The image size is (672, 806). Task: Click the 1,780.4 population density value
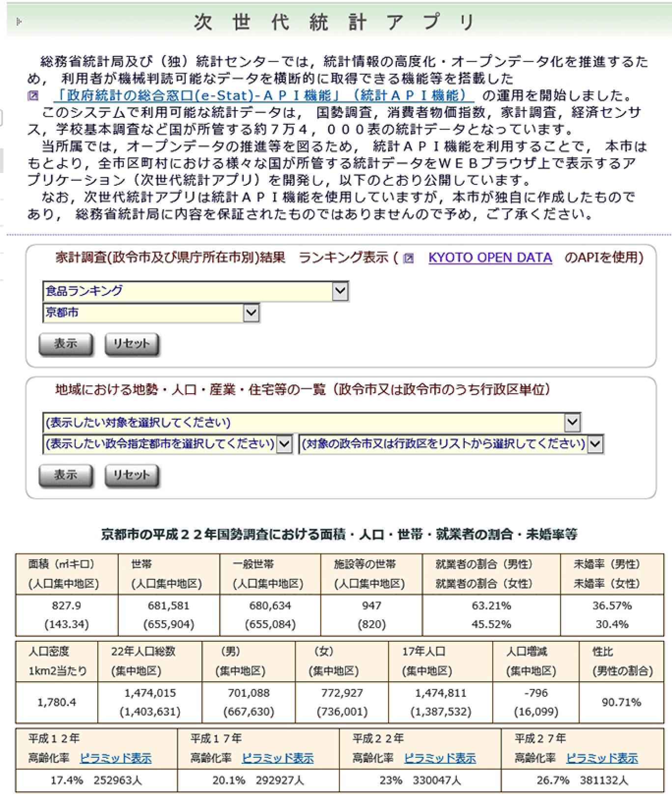(57, 702)
